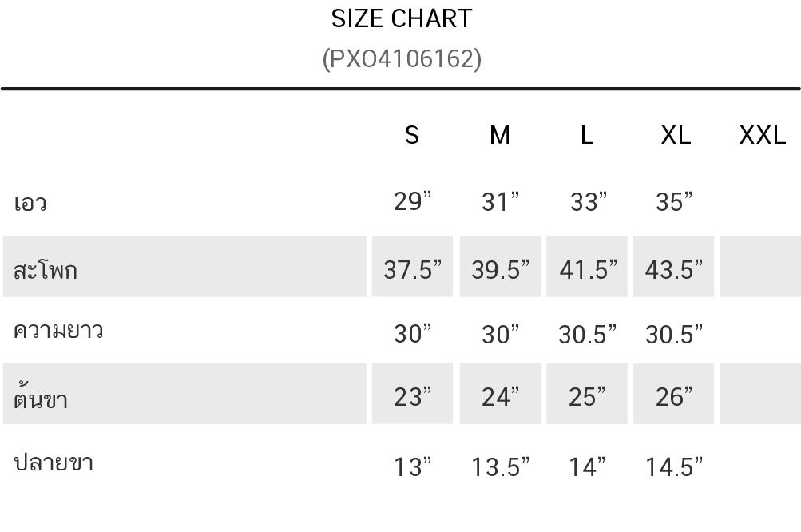Click the M size column header

(500, 136)
